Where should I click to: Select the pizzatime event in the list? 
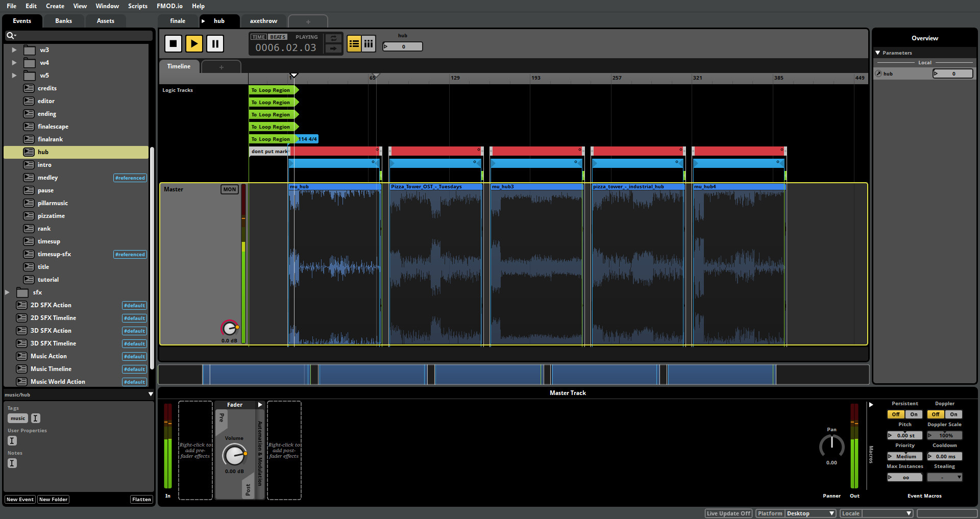click(51, 216)
